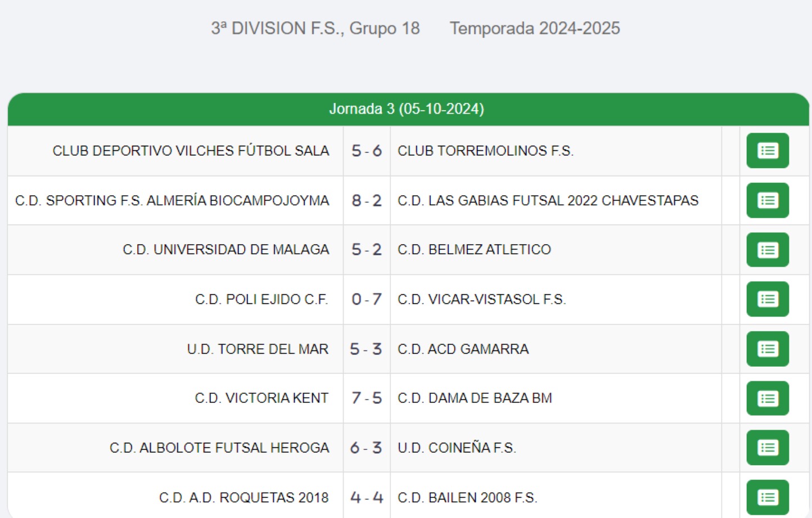Select team CLUB TORREMOLINOS F.S.
Viewport: 812px width, 518px height.
point(485,151)
